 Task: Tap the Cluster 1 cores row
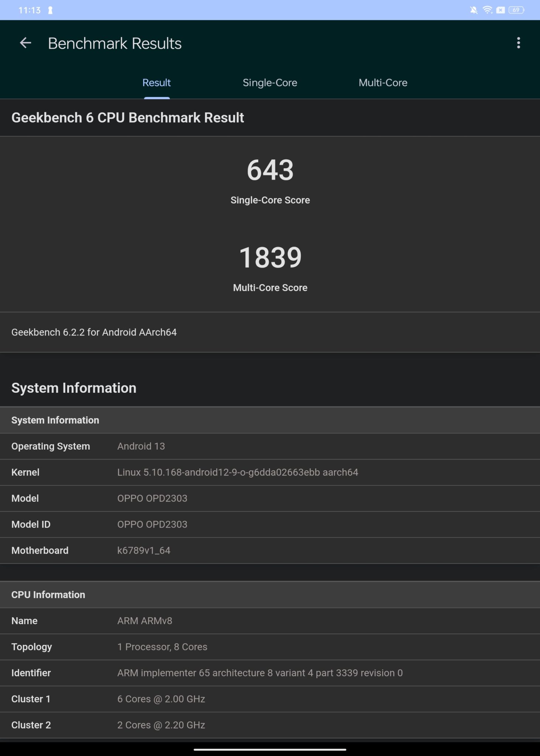click(x=270, y=699)
